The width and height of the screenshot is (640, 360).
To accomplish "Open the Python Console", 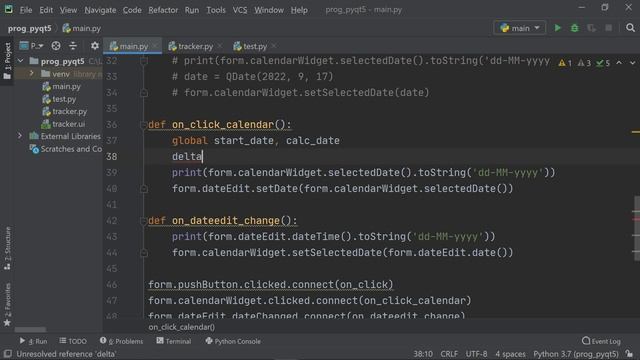I will pos(233,341).
